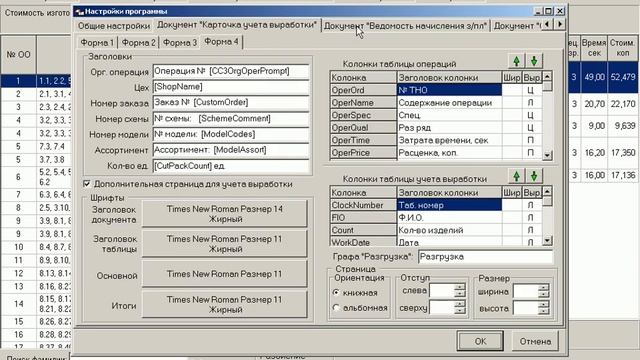Change Основной font button
Image resolution: width=640 pixels, height=360 pixels.
click(224, 274)
